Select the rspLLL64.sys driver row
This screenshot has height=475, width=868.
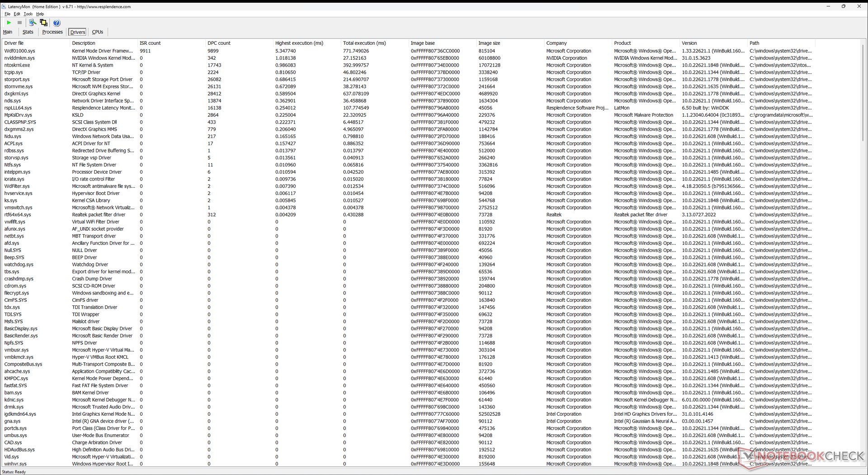click(x=409, y=108)
